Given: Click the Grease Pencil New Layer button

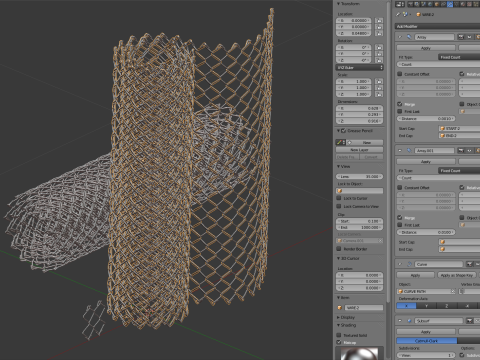Looking at the screenshot, I should (360, 150).
